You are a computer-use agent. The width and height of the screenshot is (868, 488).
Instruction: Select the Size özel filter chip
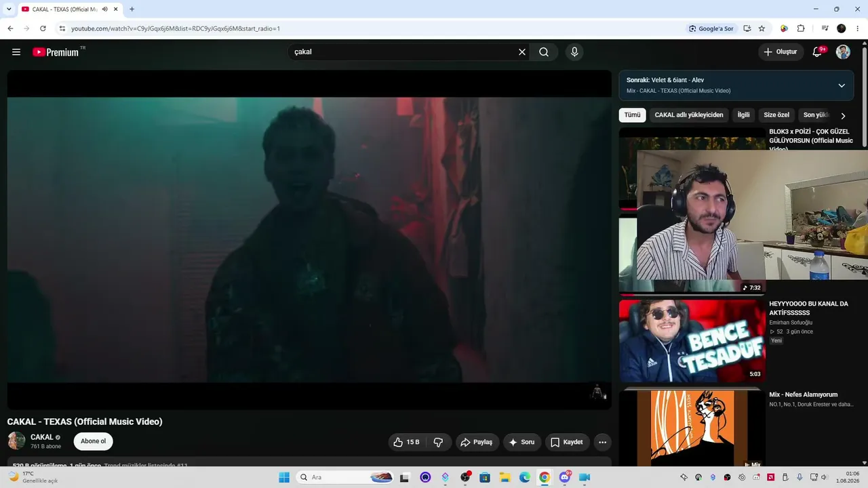776,115
